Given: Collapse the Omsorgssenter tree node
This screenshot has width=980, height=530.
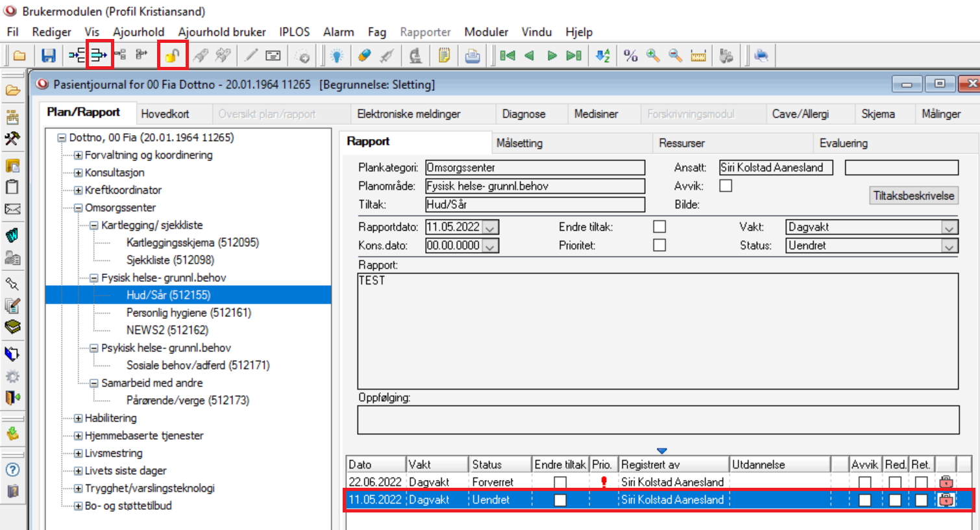Looking at the screenshot, I should coord(78,208).
